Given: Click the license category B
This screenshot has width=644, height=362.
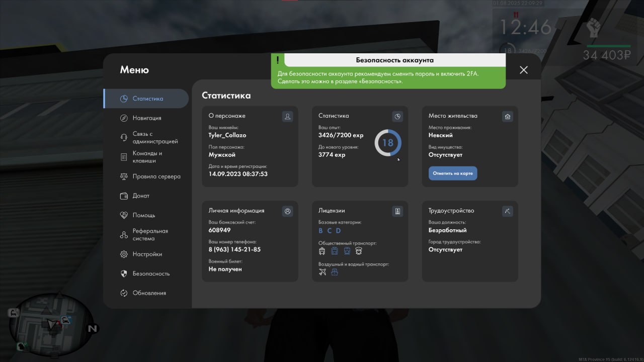Looking at the screenshot, I should pos(321,231).
